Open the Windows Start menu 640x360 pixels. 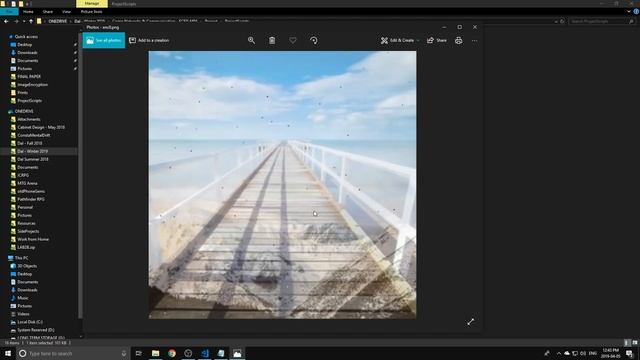click(8, 353)
